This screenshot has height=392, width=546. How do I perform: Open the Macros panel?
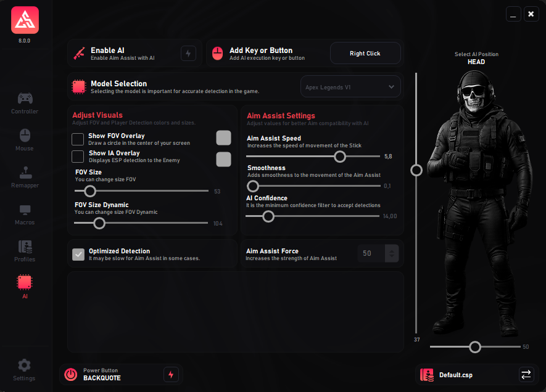coord(25,214)
